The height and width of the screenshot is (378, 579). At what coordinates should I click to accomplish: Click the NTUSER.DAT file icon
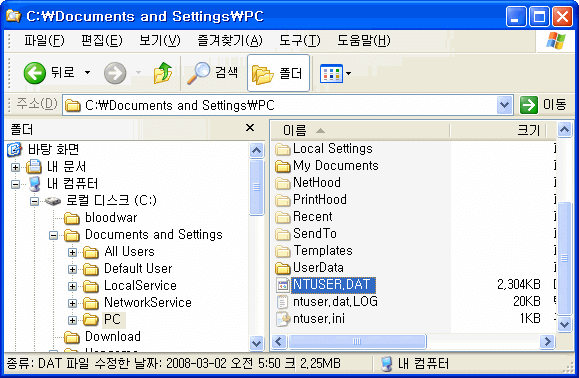coord(283,285)
